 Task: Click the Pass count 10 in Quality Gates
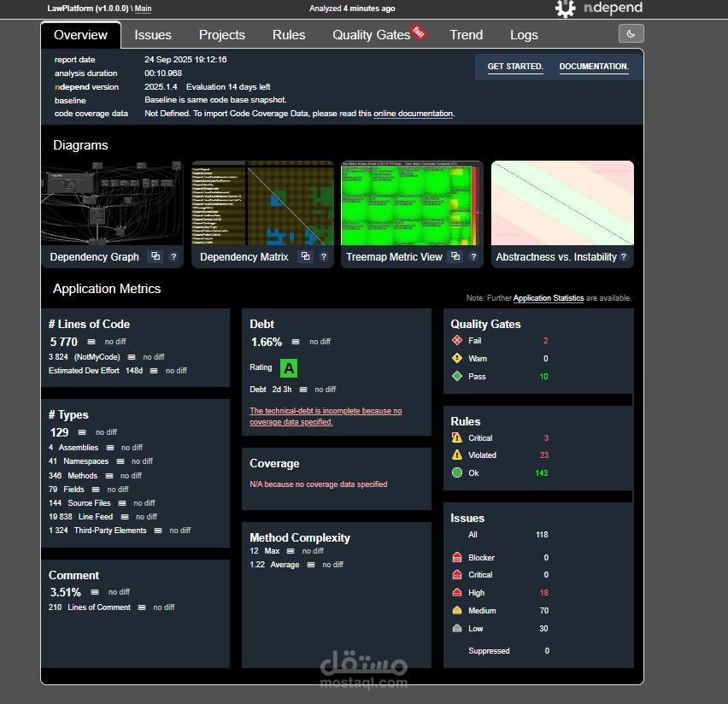(x=543, y=376)
